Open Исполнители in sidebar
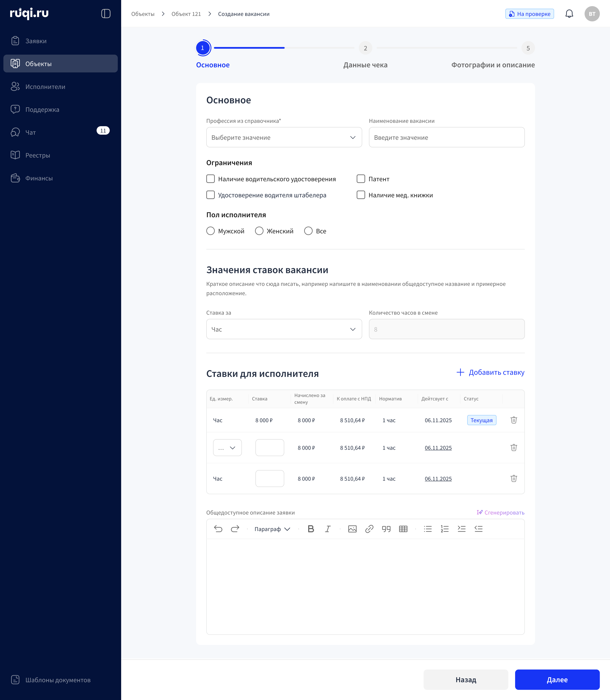 (61, 86)
